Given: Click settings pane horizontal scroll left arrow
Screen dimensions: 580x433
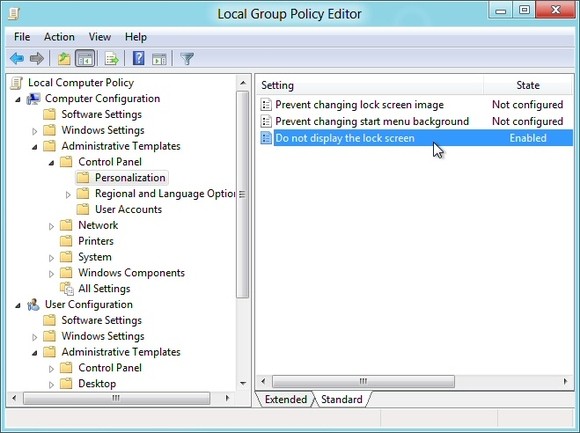Looking at the screenshot, I should pyautogui.click(x=263, y=381).
